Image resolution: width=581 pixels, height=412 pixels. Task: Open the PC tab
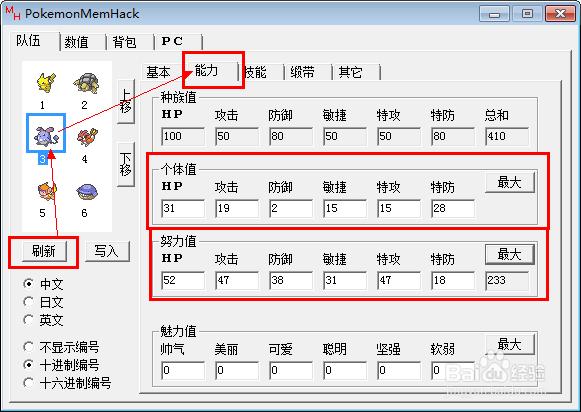point(178,42)
